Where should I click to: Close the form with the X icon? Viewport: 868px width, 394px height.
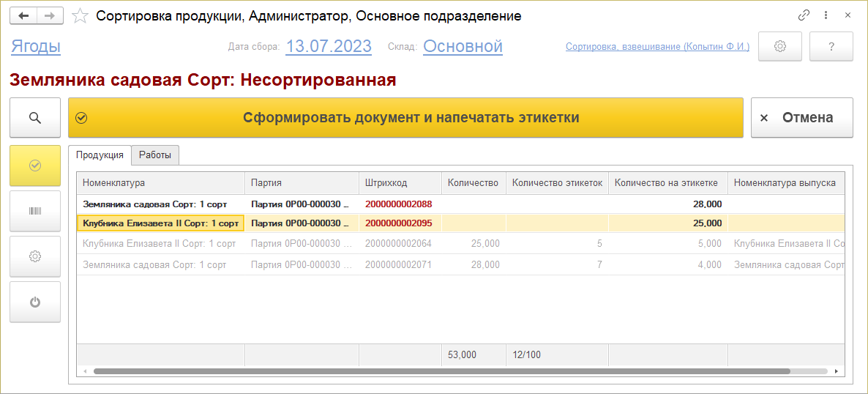[848, 15]
